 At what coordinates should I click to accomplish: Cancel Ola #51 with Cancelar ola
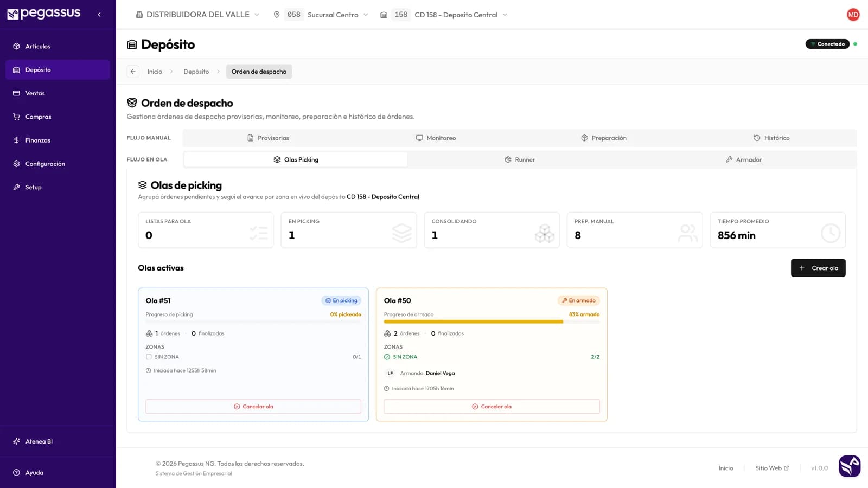253,407
